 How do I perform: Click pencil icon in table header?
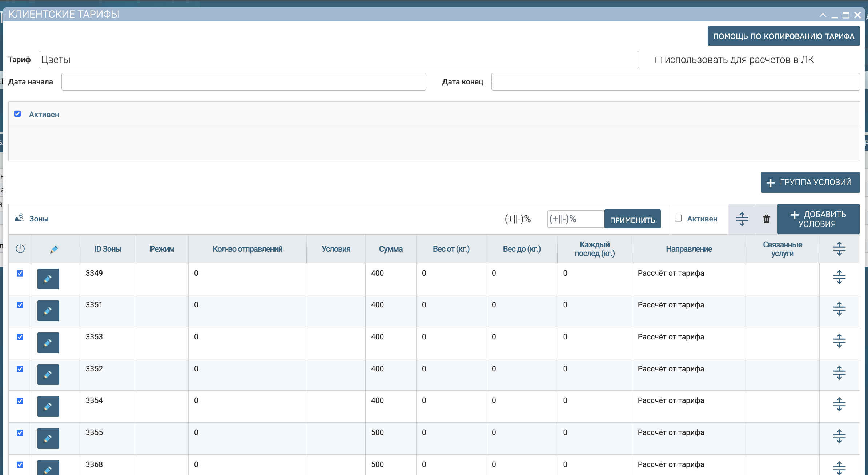click(54, 249)
